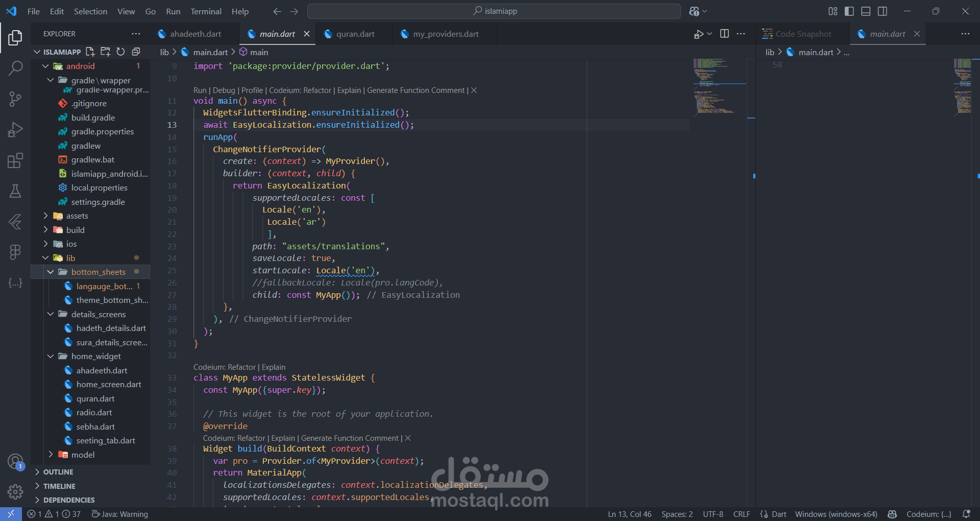Viewport: 980px width, 521px height.
Task: Click the Run or Debug play icon
Action: [x=698, y=34]
